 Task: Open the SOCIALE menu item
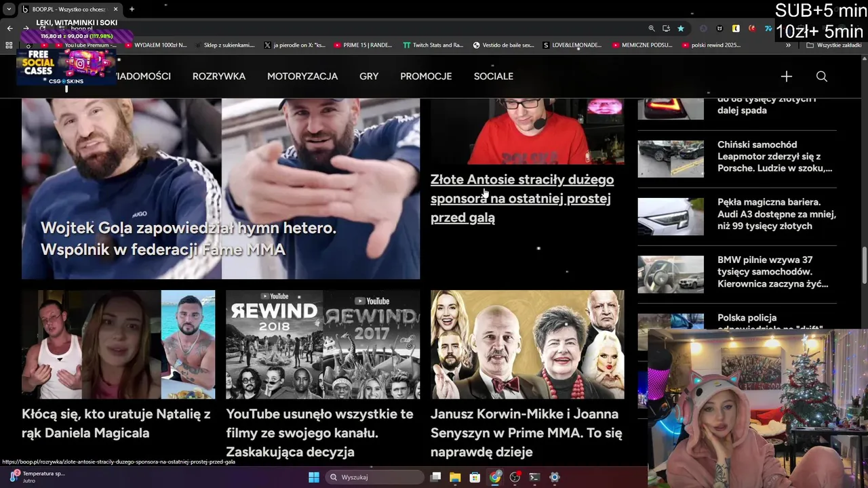tap(494, 77)
